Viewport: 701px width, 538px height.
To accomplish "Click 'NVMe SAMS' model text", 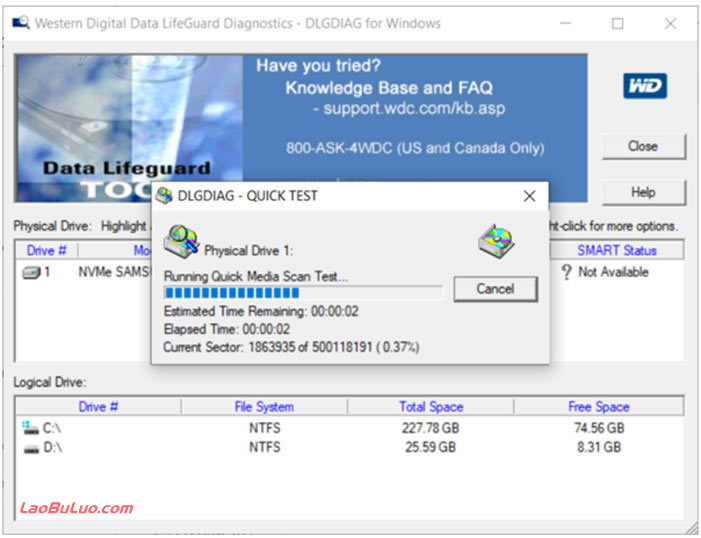I will click(x=114, y=272).
